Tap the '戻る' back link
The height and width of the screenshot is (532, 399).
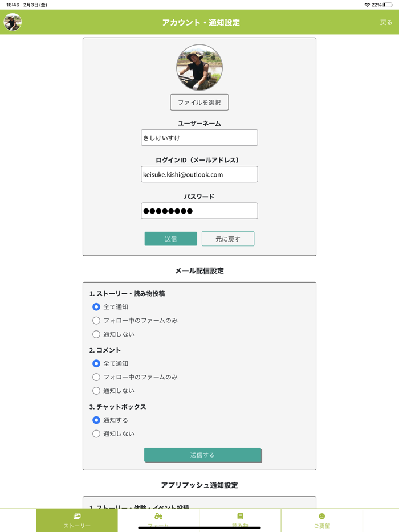pyautogui.click(x=386, y=23)
